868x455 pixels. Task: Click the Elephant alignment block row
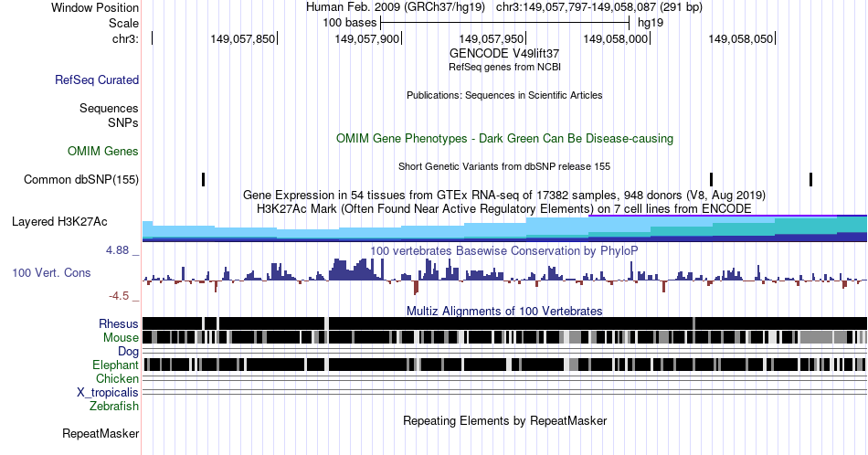click(x=505, y=365)
